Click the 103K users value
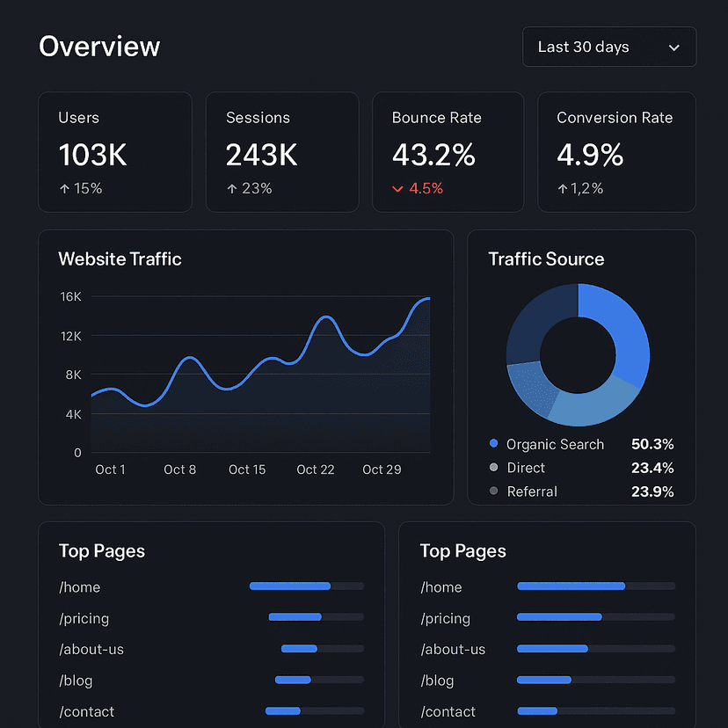Viewport: 728px width, 728px height. tap(93, 155)
